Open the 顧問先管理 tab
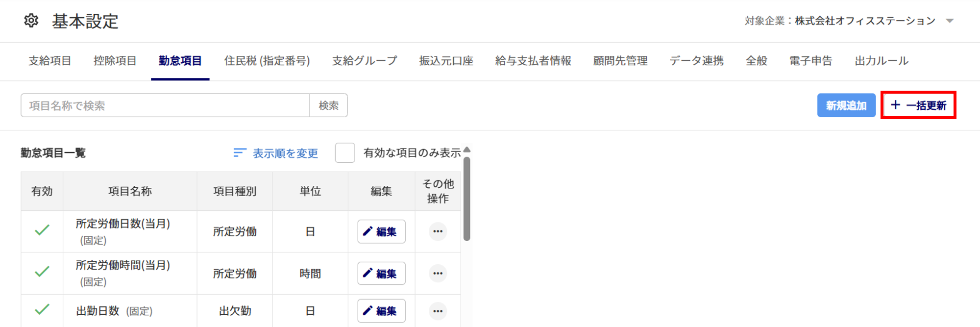The image size is (980, 327). (x=620, y=61)
